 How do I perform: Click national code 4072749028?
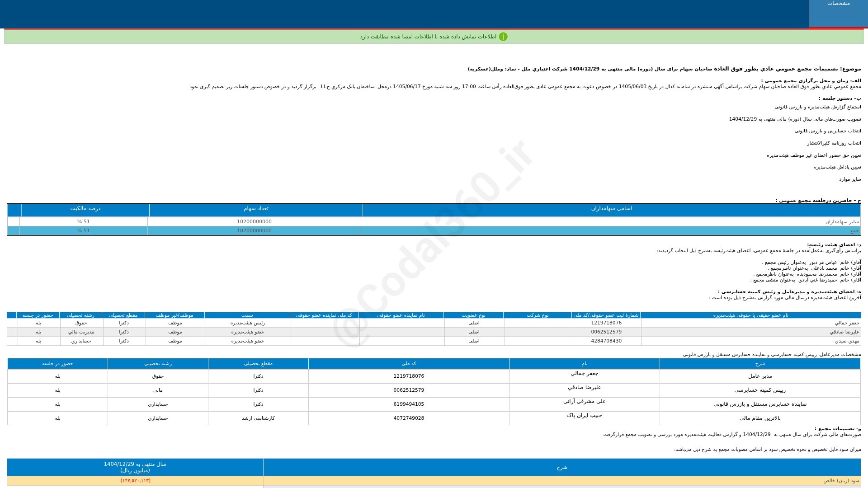409,418
